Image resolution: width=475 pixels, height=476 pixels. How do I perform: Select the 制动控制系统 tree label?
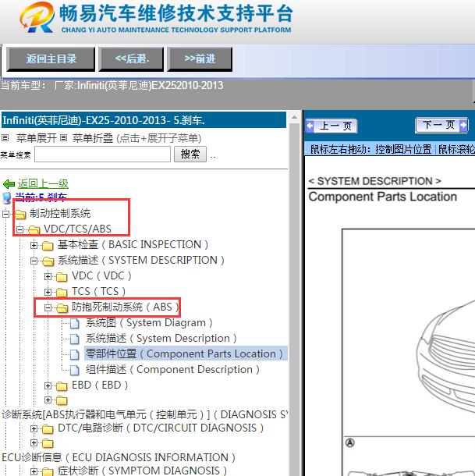click(x=60, y=214)
